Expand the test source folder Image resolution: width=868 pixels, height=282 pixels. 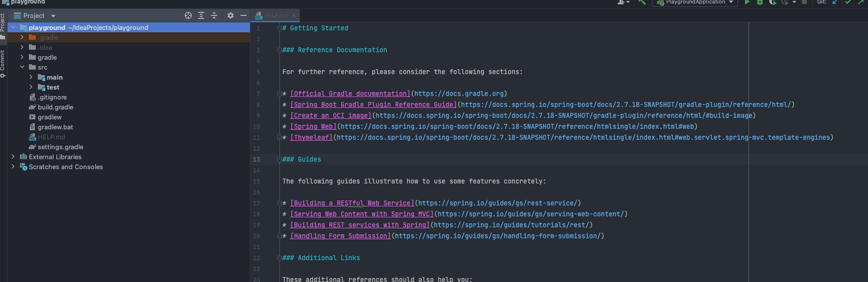(31, 87)
